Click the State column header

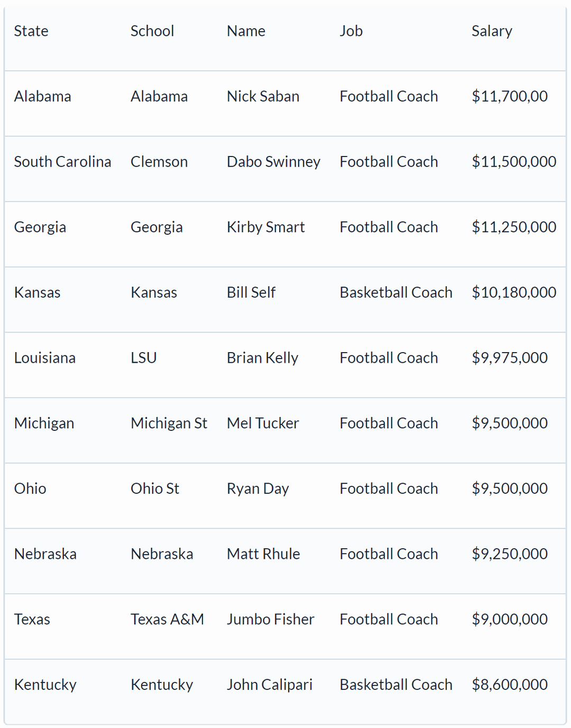31,31
